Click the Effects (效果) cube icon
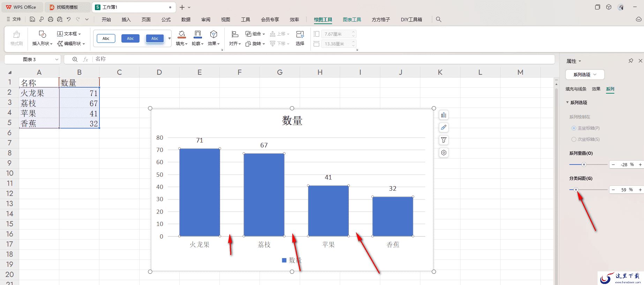Screen dimensions: 644x285 pos(214,34)
